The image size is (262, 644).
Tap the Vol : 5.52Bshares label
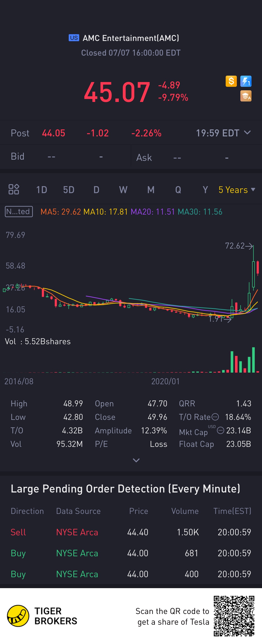(38, 341)
